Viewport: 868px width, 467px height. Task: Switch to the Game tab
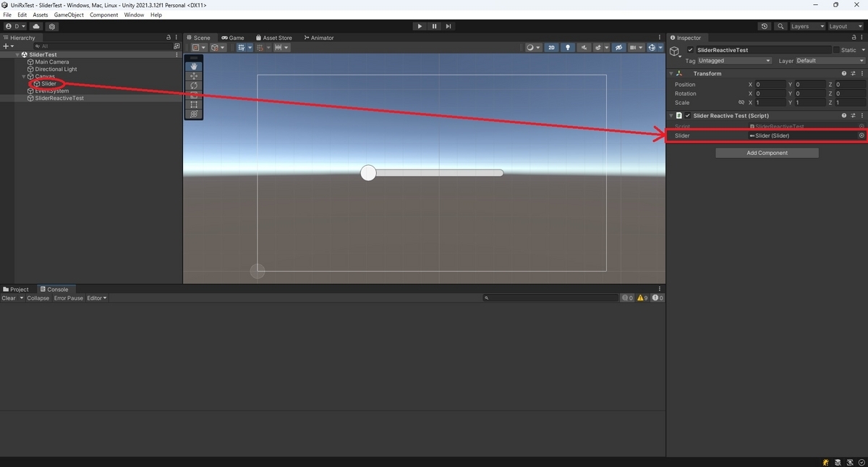tap(233, 38)
